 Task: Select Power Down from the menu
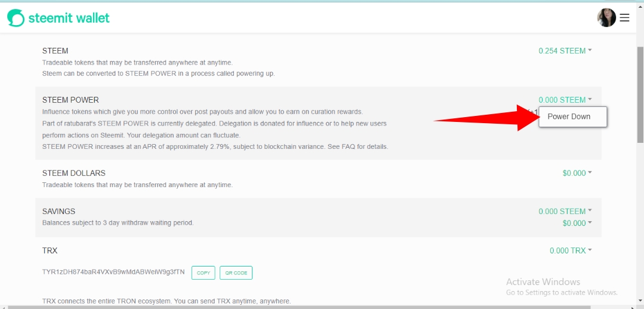572,117
